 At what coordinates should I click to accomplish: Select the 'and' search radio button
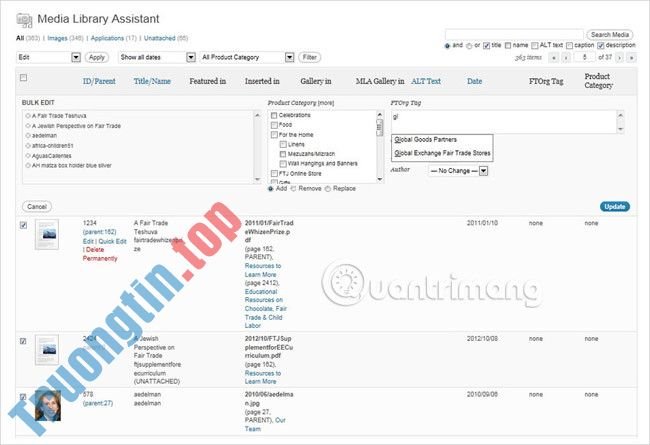pyautogui.click(x=447, y=46)
